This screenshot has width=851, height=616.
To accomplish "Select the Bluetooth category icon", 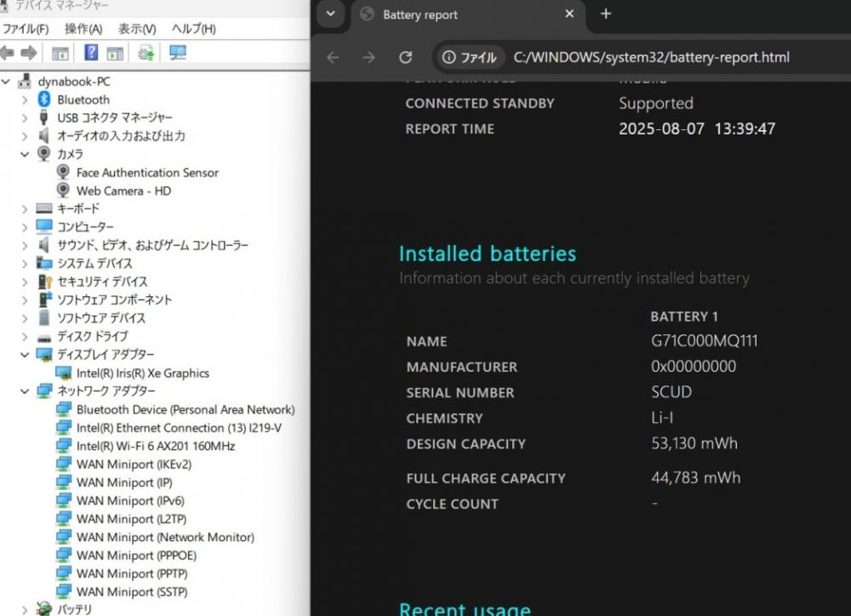I will (x=44, y=100).
